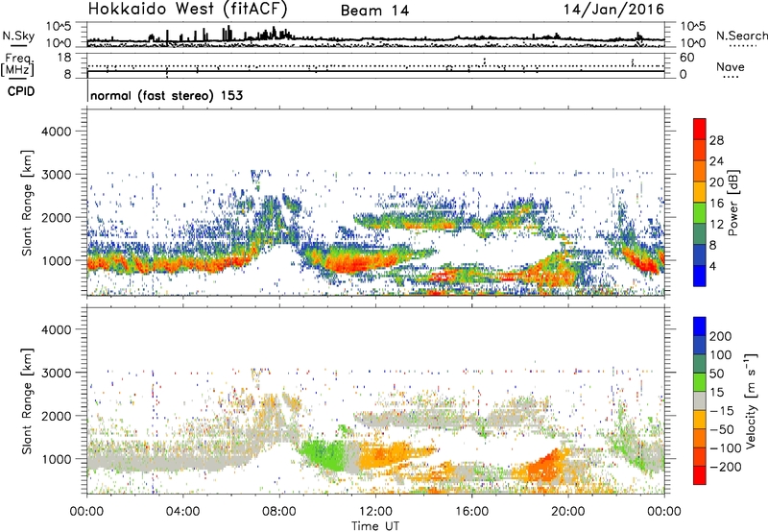The height and width of the screenshot is (532, 768).
Task: Click the '-200' value on Velocity color bar
Action: [x=725, y=467]
